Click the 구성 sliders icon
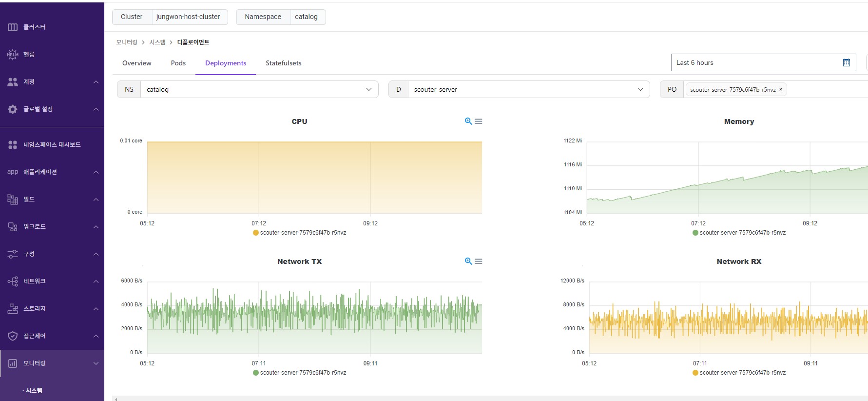 click(x=13, y=254)
